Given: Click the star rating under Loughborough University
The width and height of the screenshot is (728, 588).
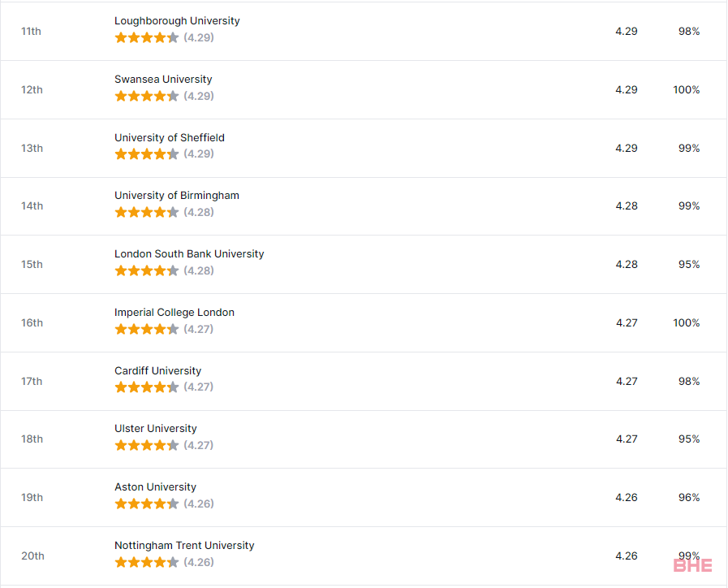Looking at the screenshot, I should click(147, 37).
